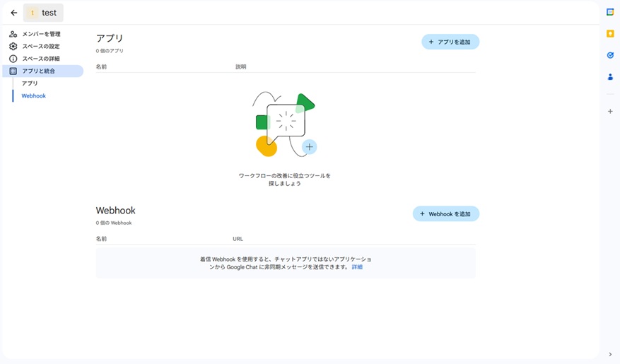Click the 説明 column header
This screenshot has height=364, width=620.
(x=241, y=67)
